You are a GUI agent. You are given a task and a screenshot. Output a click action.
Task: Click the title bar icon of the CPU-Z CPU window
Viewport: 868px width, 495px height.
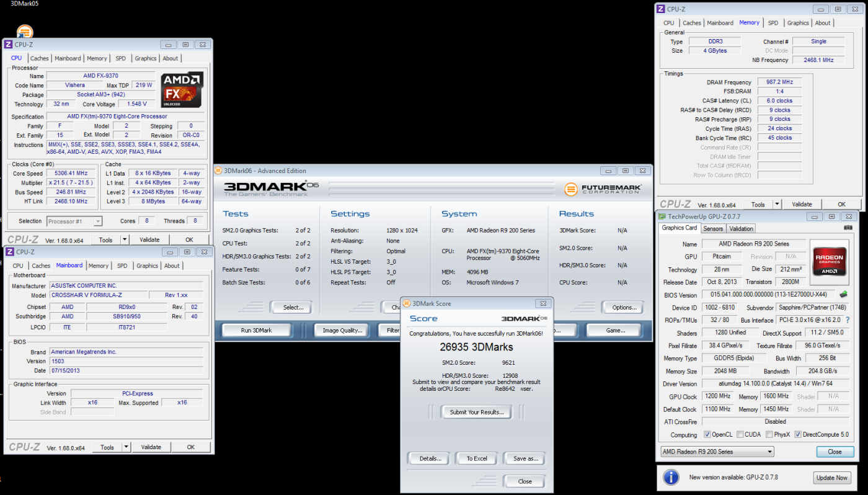click(8, 45)
